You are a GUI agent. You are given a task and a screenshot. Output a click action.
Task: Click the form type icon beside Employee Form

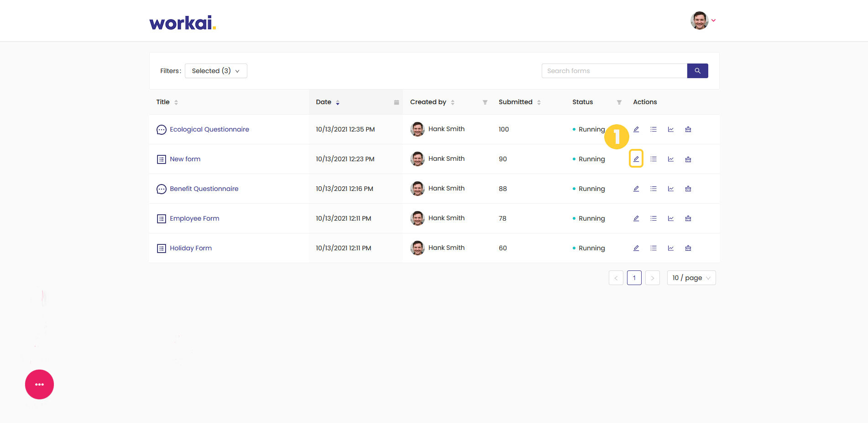(161, 219)
